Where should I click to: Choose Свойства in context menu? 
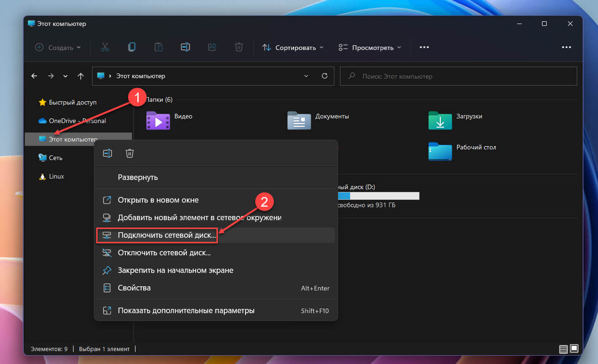[x=216, y=288]
